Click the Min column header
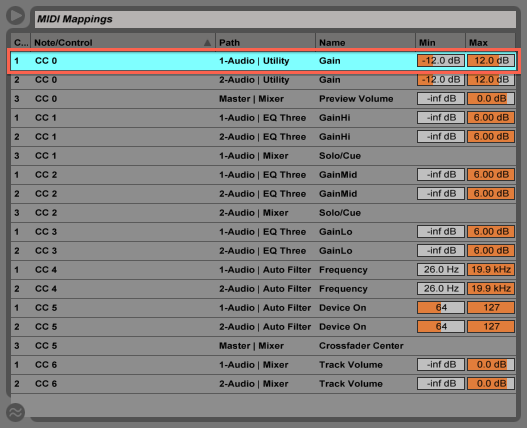The width and height of the screenshot is (527, 428). (x=440, y=43)
